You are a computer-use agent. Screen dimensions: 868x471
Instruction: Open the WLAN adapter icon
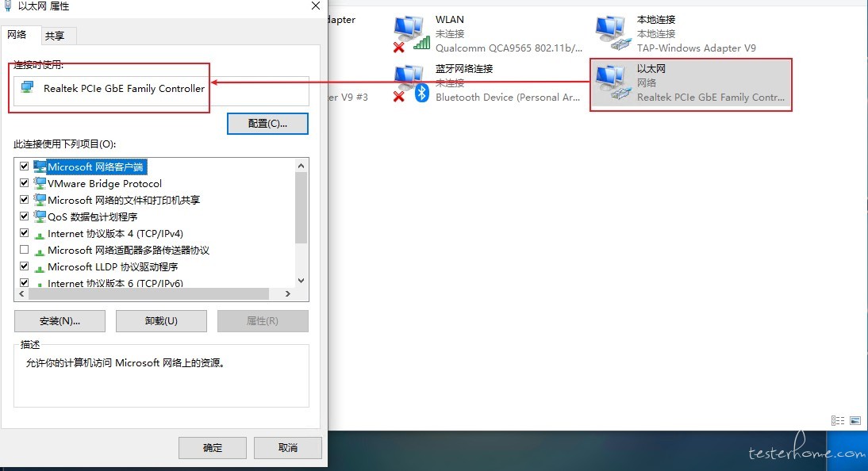point(411,34)
